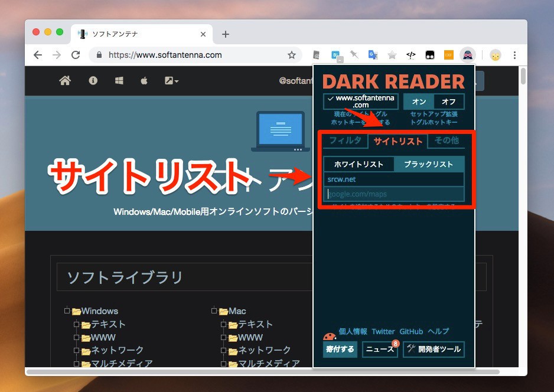Open Chrome's three-dot menu
This screenshot has width=554, height=392.
(x=514, y=55)
